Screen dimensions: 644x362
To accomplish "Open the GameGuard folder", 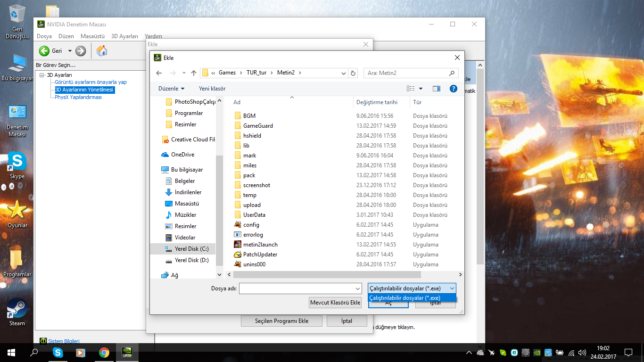I will pyautogui.click(x=257, y=126).
